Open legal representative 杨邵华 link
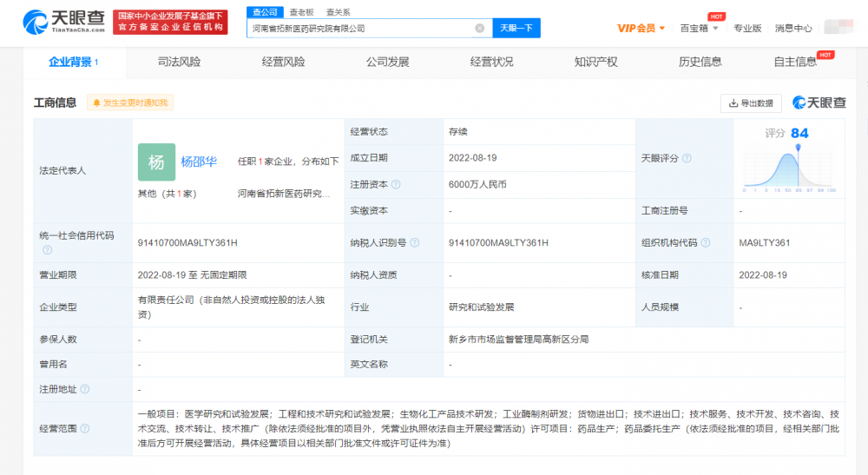 [199, 162]
